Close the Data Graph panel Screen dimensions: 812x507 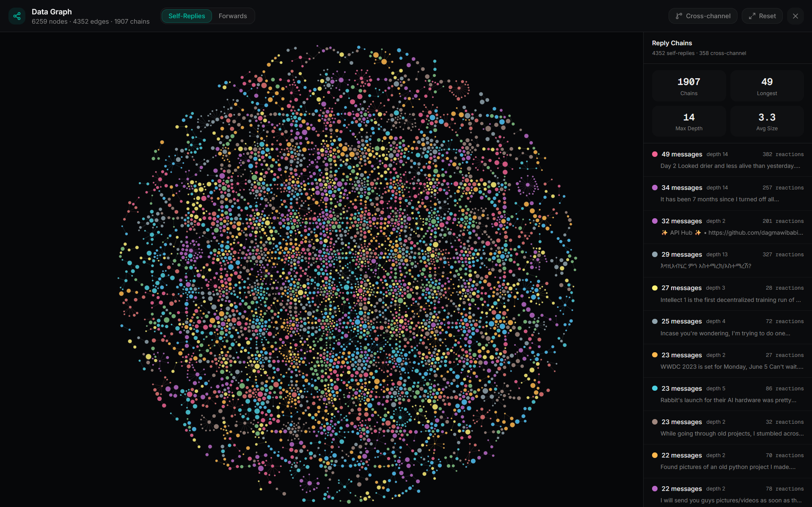point(795,16)
